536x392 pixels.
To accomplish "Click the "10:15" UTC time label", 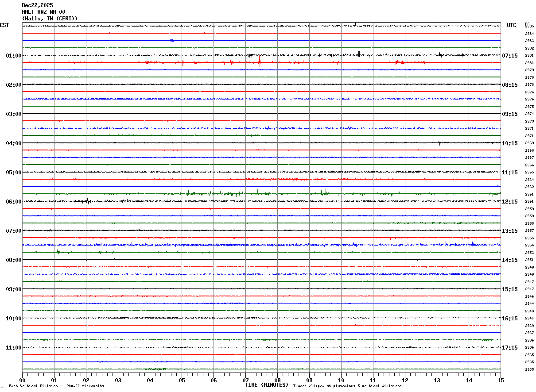I will [510, 143].
